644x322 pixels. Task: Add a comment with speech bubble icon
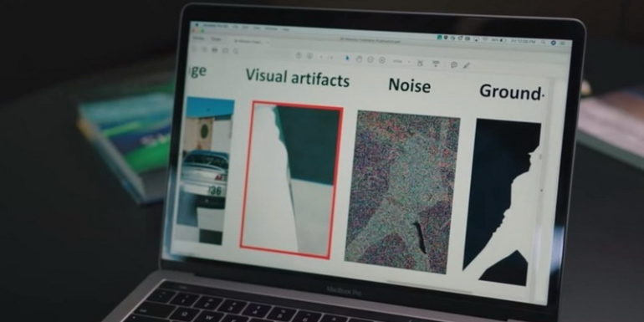click(454, 64)
